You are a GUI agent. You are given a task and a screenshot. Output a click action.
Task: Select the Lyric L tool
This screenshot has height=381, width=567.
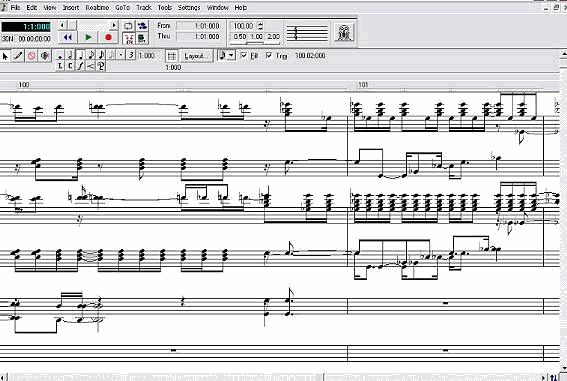[60, 66]
